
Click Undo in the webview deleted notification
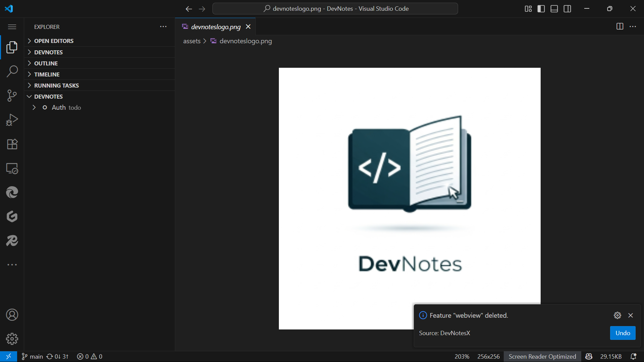[x=623, y=333]
